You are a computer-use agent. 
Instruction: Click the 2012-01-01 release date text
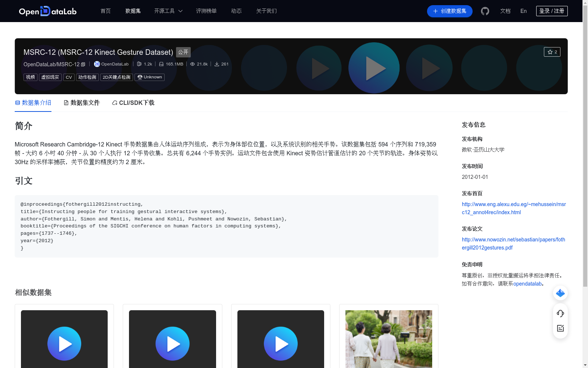coord(475,177)
